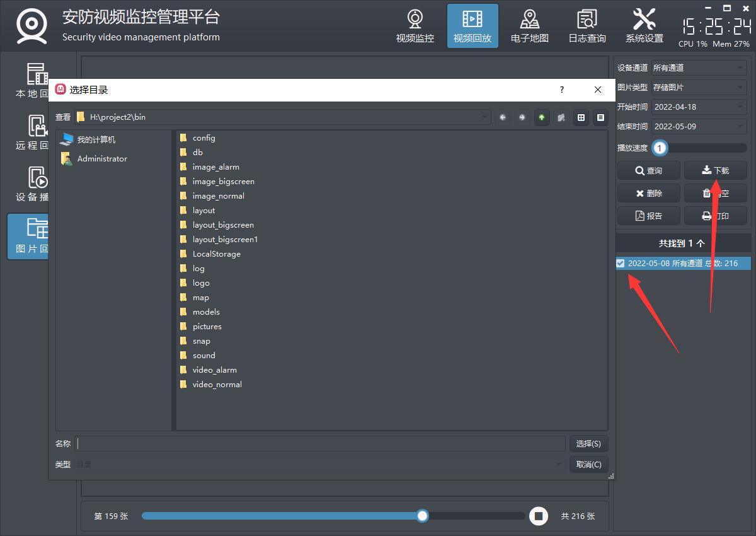This screenshot has width=756, height=536.
Task: Go up to the parent directory
Action: 542,117
